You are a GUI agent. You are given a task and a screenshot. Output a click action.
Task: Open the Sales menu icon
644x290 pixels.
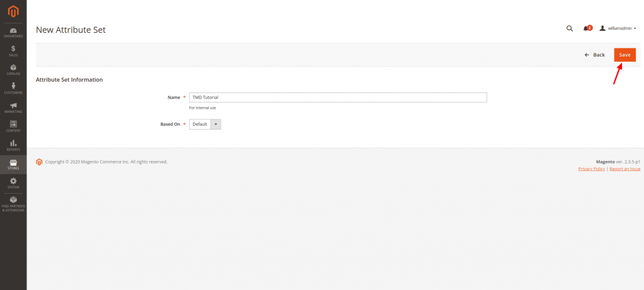point(13,51)
